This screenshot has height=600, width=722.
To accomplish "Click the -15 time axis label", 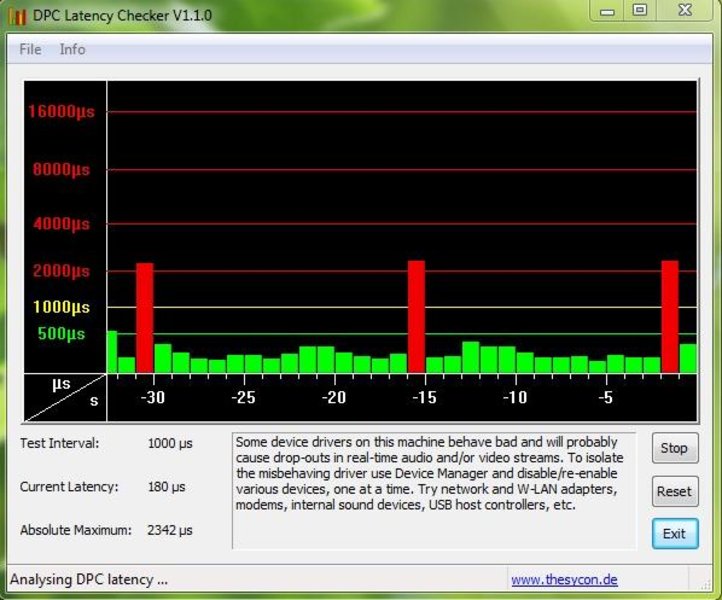I will (x=424, y=397).
